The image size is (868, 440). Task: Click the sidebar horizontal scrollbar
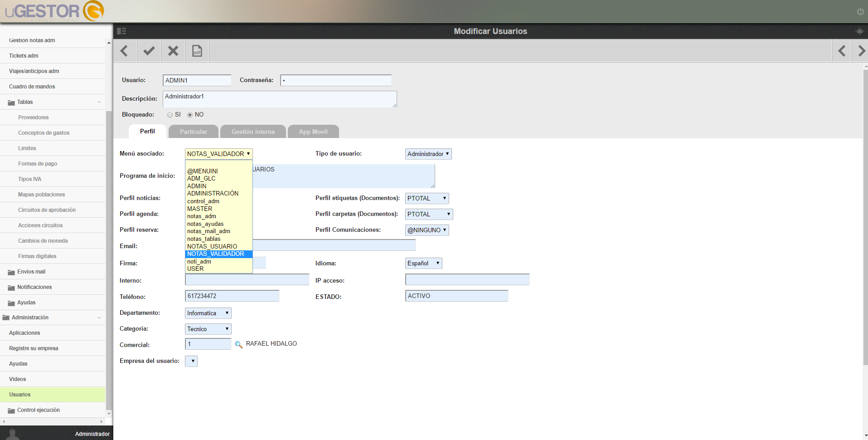click(53, 421)
